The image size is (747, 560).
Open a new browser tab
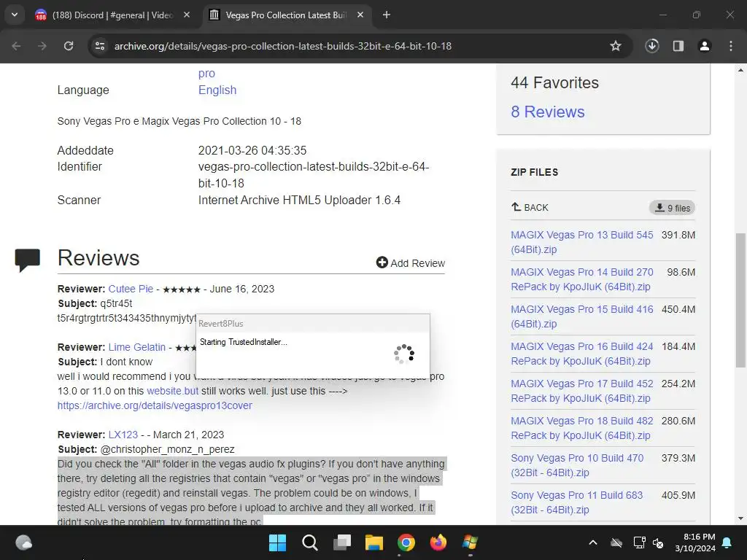[x=387, y=15]
